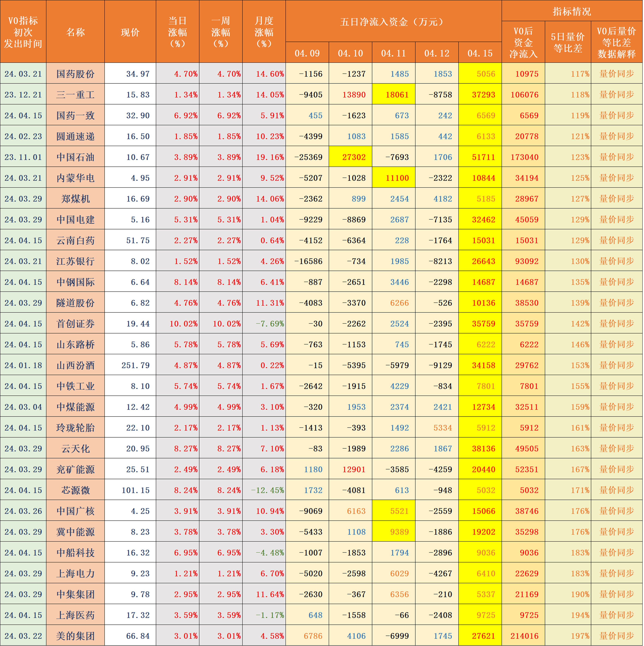
Task: Click stock name 中船科技
Action: click(76, 552)
